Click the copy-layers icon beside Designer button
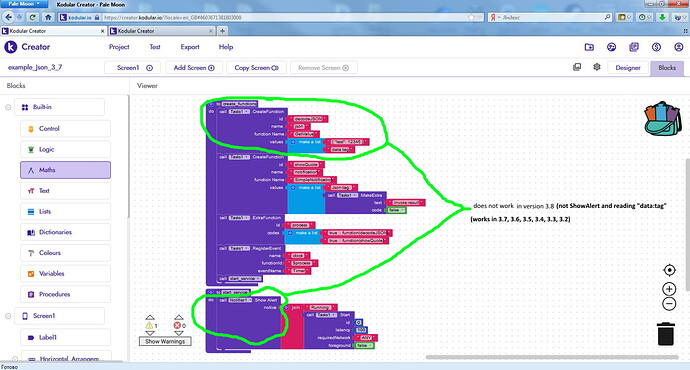 click(x=577, y=67)
